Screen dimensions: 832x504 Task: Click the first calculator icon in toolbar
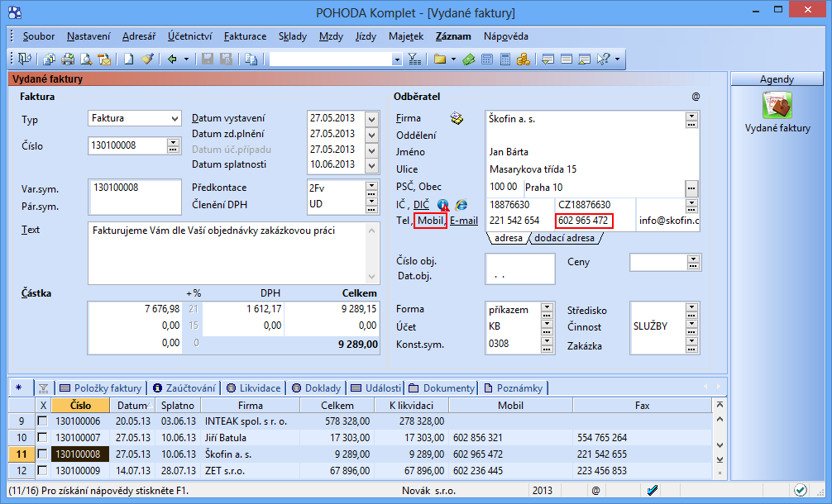coord(487,59)
